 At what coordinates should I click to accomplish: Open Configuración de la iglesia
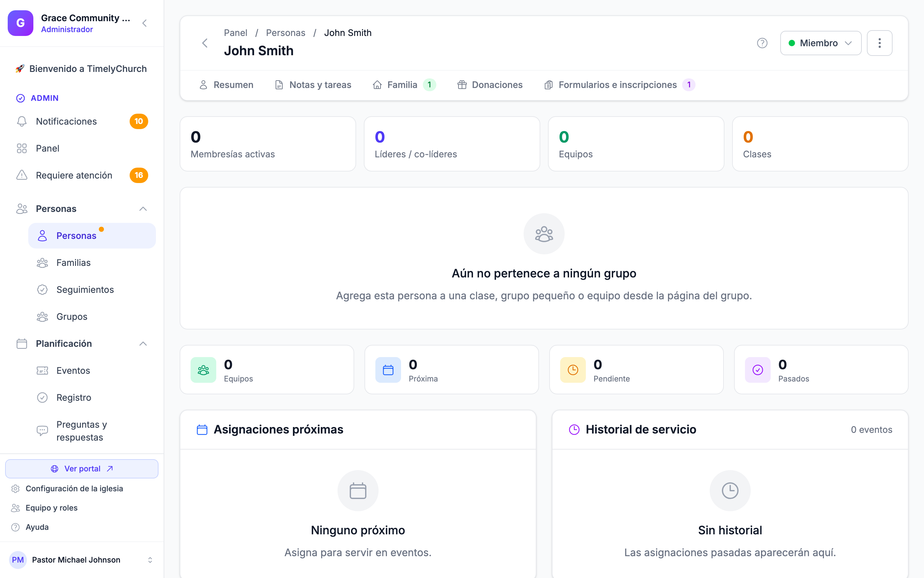[x=74, y=488]
